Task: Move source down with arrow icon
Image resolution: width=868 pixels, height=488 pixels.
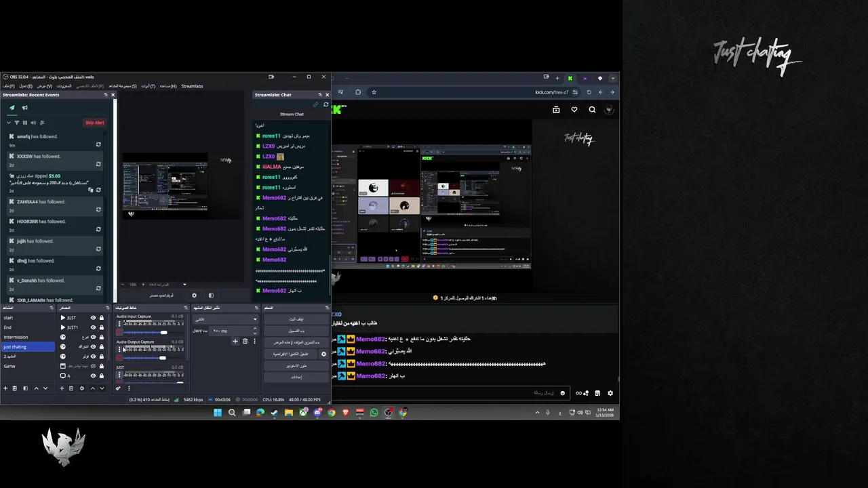Action: pyautogui.click(x=102, y=388)
